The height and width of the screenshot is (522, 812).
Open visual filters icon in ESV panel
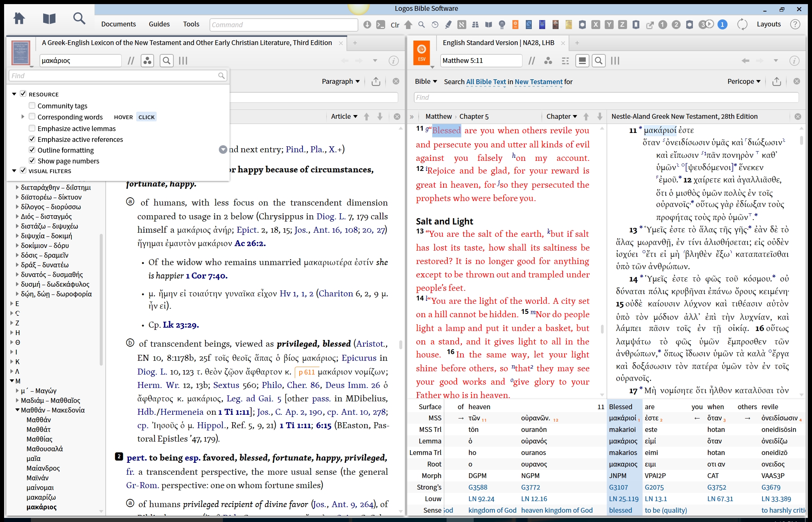pyautogui.click(x=548, y=61)
